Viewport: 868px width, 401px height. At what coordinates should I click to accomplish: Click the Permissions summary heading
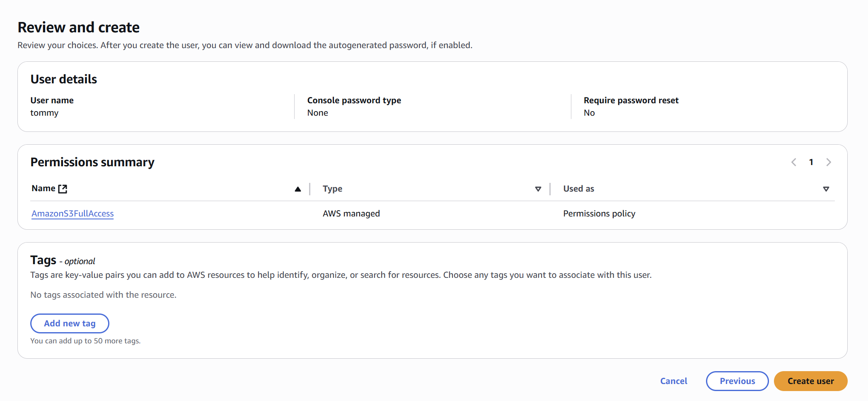(x=92, y=162)
